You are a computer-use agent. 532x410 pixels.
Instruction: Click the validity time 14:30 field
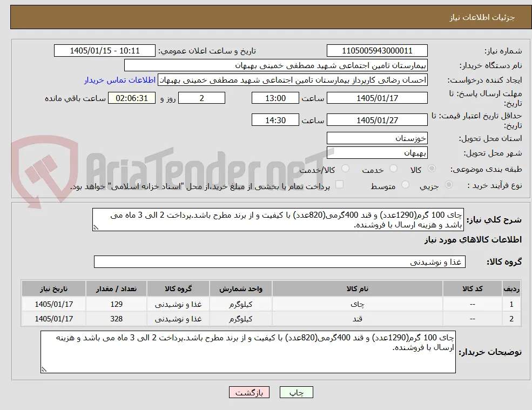coord(275,120)
